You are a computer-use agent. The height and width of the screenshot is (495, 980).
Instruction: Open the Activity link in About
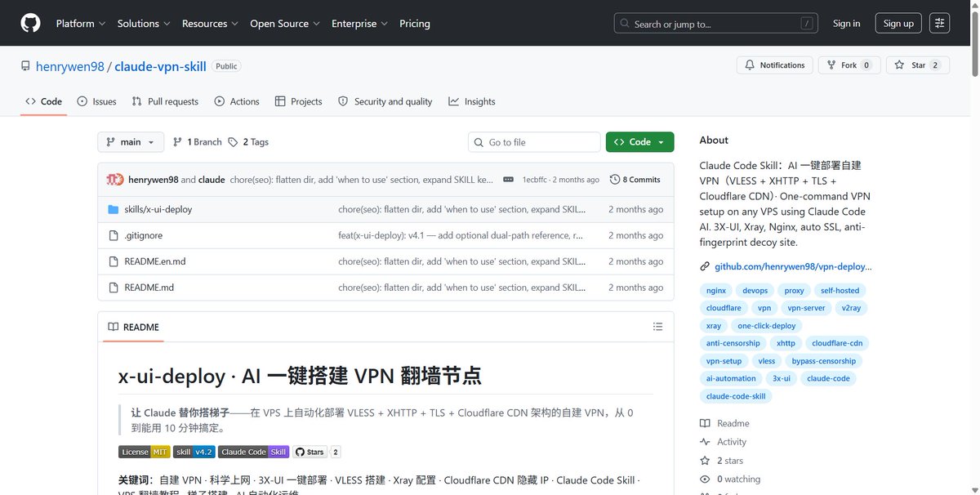[x=724, y=442]
